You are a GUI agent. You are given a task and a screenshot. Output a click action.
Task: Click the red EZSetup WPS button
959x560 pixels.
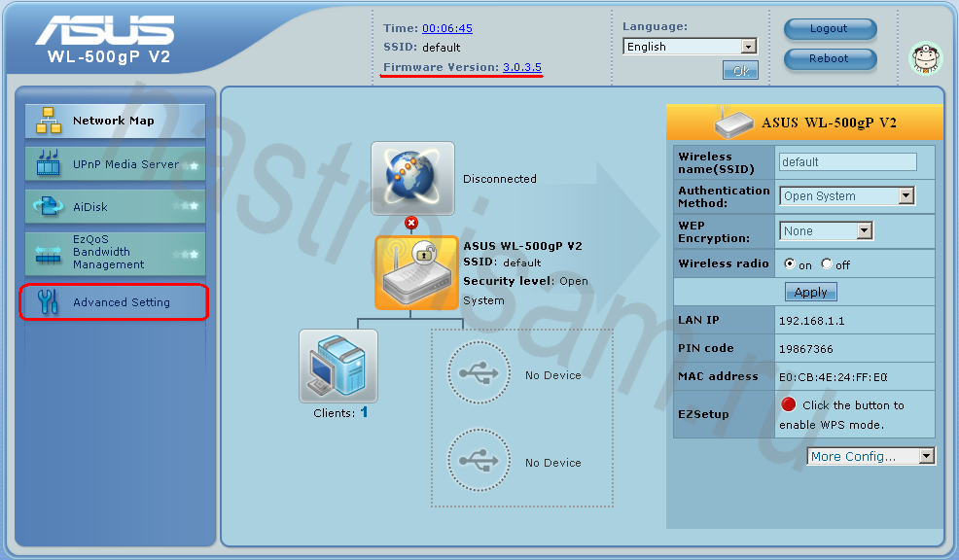pyautogui.click(x=788, y=404)
